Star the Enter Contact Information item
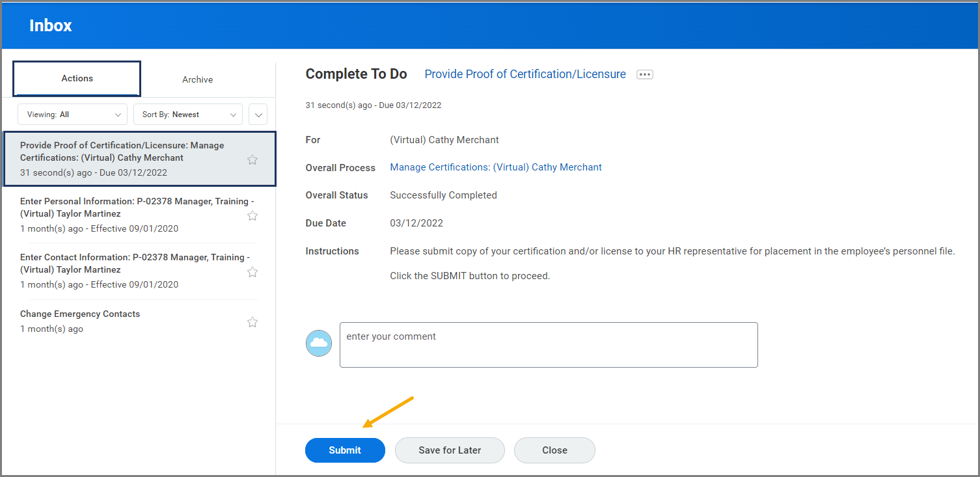The image size is (980, 477). pyautogui.click(x=252, y=271)
